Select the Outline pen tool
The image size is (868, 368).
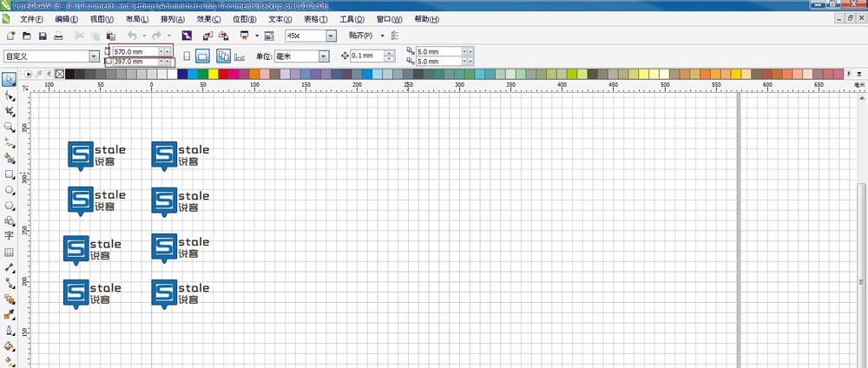(x=10, y=331)
